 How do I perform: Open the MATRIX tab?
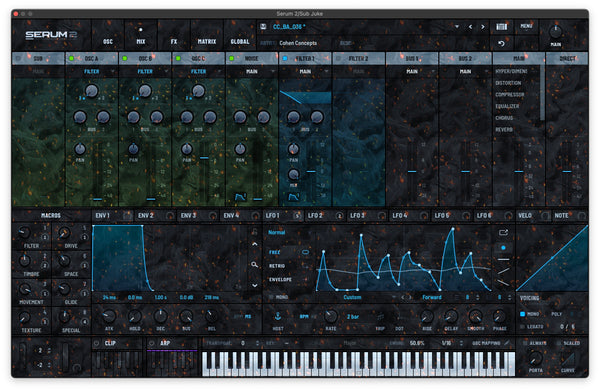pos(207,36)
